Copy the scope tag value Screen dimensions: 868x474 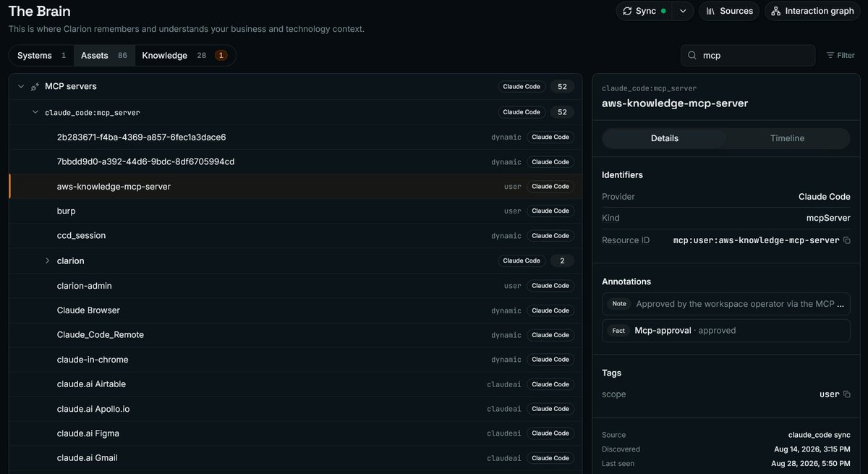pyautogui.click(x=847, y=394)
